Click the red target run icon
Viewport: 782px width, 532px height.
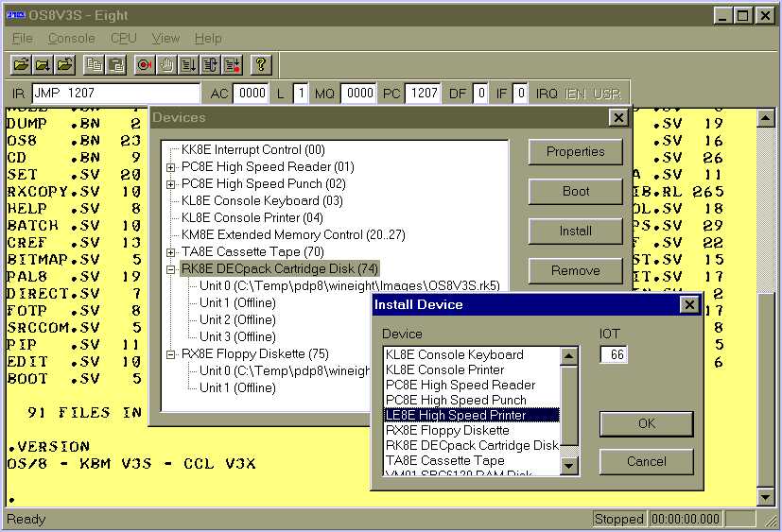[145, 65]
